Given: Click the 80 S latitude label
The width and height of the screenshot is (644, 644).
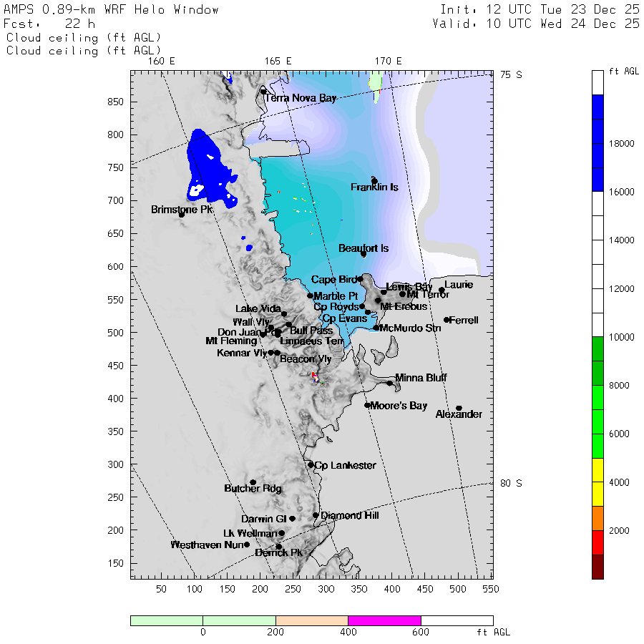Looking at the screenshot, I should coord(511,484).
